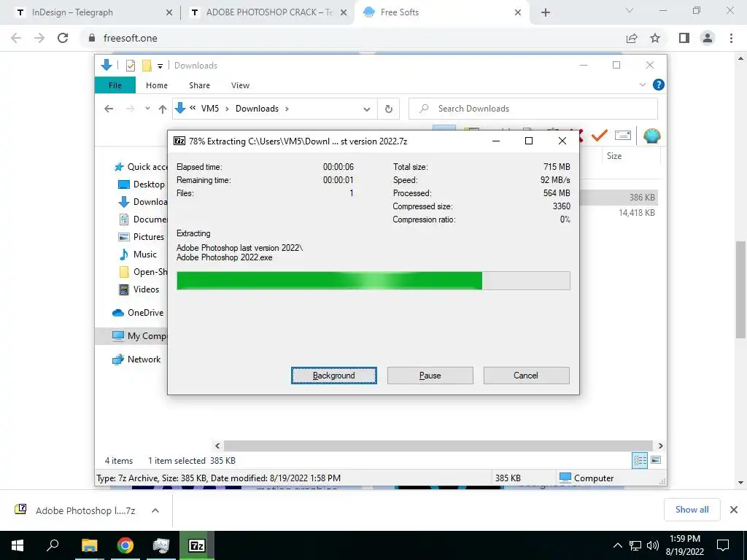Screen dimensions: 747x560
Task: Expand the hidden breadcrumb chevrons before VM5
Action: click(193, 108)
